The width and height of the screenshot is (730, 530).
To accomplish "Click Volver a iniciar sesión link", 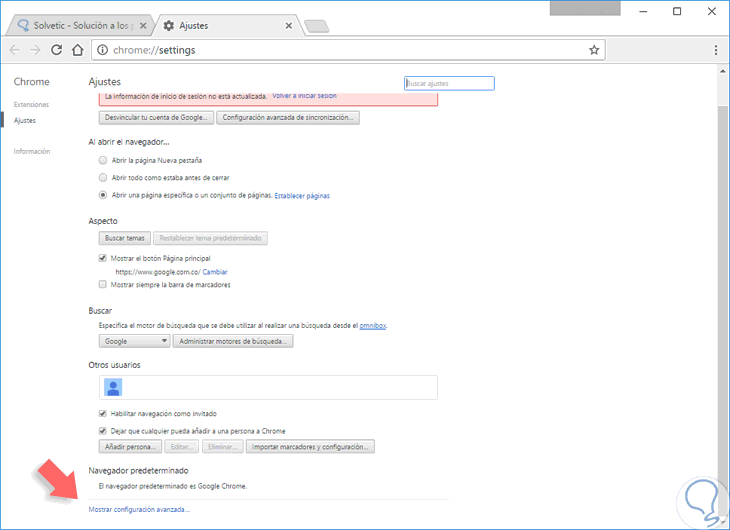I will point(304,95).
